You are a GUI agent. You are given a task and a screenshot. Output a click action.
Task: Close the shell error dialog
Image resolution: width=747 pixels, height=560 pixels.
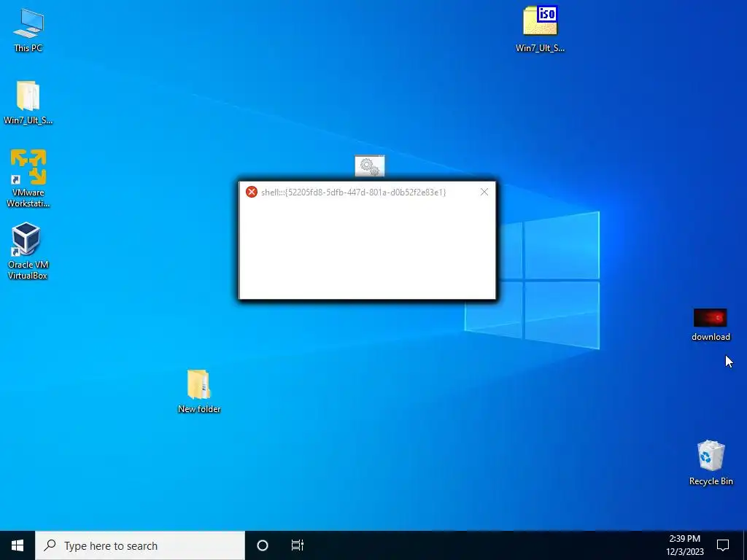(x=484, y=192)
